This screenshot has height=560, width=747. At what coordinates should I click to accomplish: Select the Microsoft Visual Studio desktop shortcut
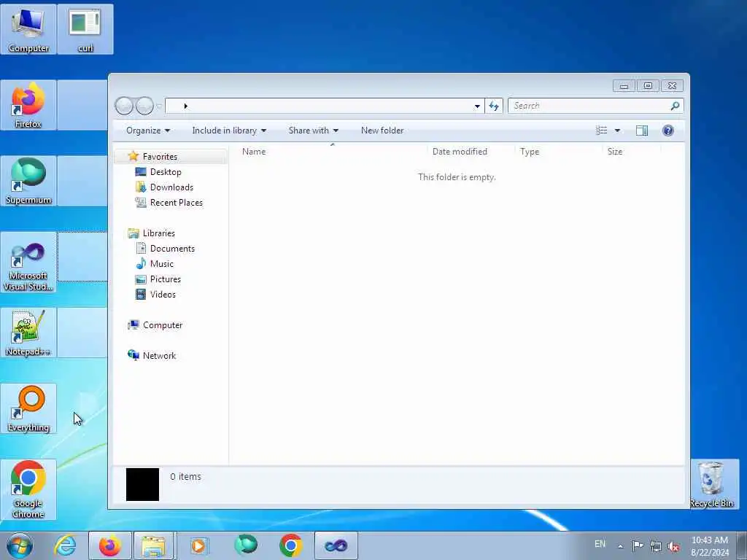pyautogui.click(x=28, y=262)
